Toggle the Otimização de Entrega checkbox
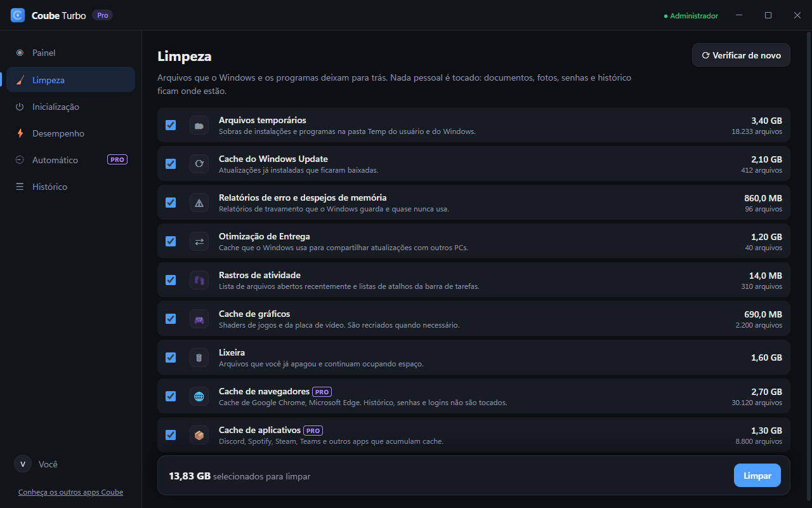Viewport: 812px width, 508px height. point(171,241)
